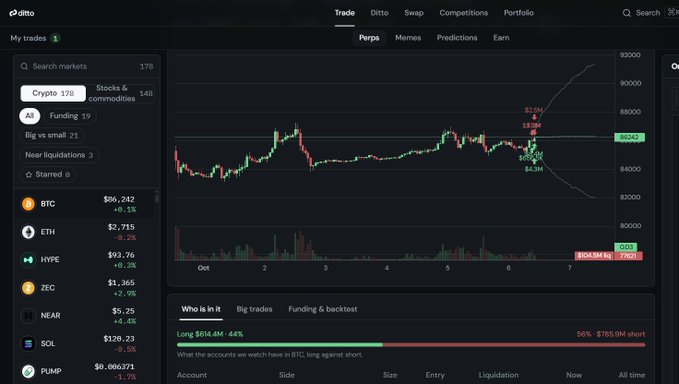Open Competitions page
679x384 pixels.
tap(463, 13)
